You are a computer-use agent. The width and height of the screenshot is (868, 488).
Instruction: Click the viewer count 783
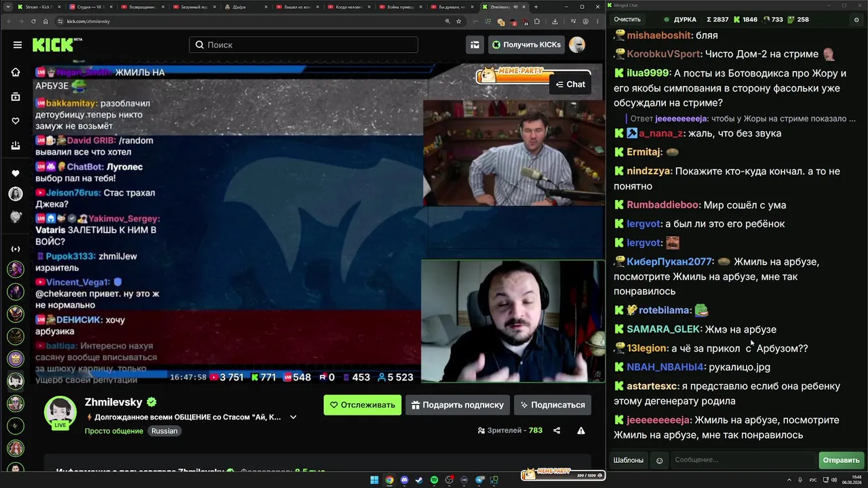pos(535,430)
